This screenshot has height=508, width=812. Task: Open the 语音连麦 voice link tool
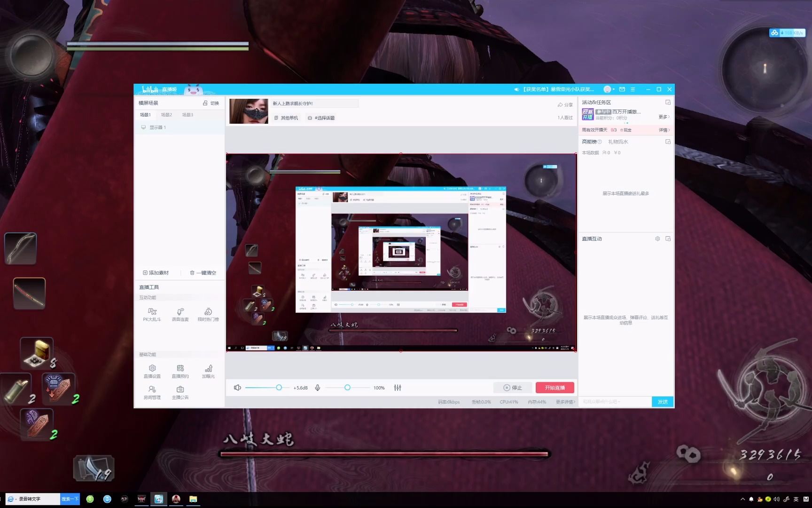point(180,314)
